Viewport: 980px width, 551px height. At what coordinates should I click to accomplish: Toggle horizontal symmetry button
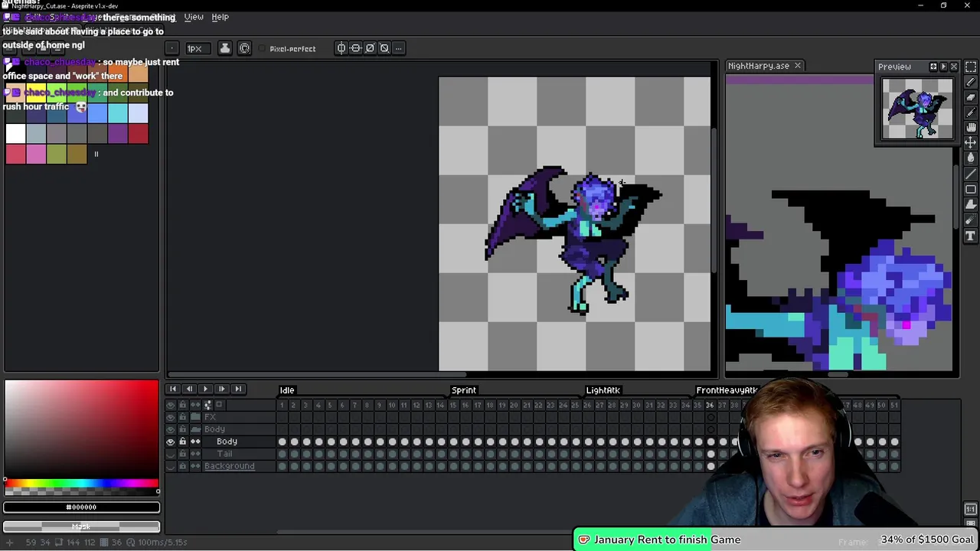point(341,48)
